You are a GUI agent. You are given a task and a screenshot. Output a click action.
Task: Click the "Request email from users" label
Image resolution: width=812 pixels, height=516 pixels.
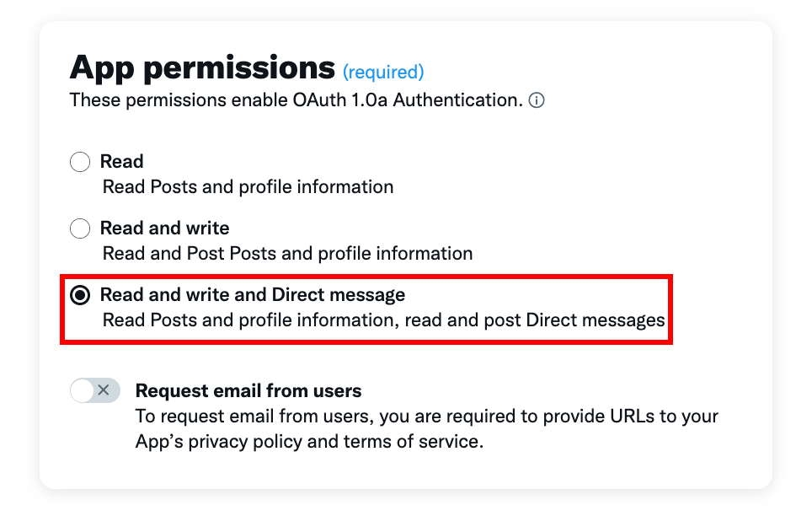248,390
